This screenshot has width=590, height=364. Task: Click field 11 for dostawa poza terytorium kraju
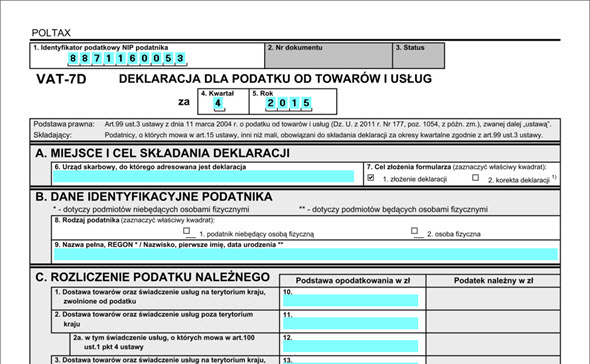350,323
